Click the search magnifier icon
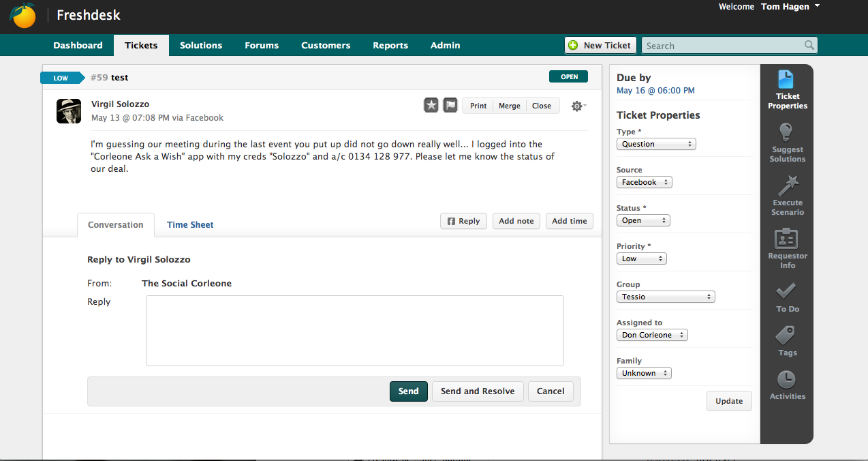Viewport: 868px width, 461px height. [x=809, y=45]
